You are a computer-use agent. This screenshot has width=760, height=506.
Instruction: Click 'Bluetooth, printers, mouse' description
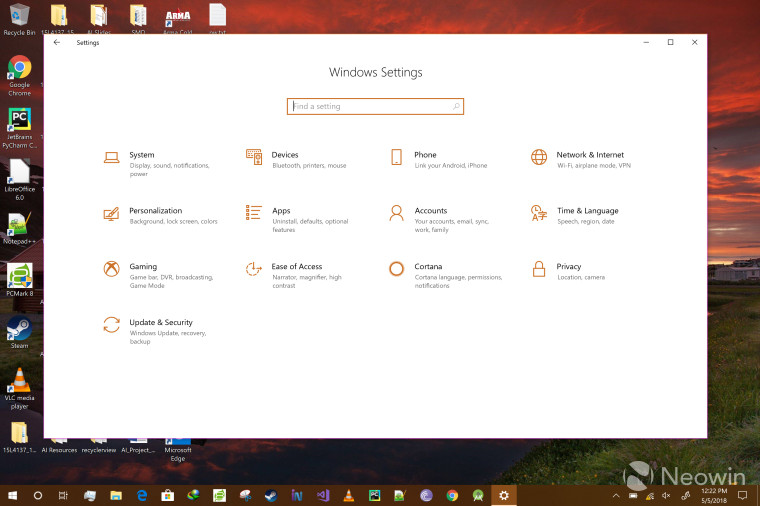tap(309, 166)
